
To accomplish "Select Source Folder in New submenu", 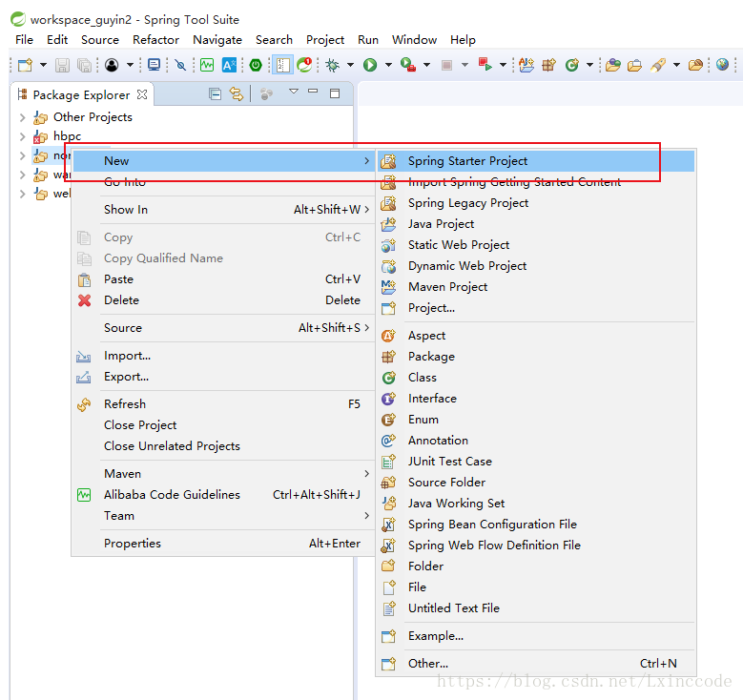I will click(536, 482).
